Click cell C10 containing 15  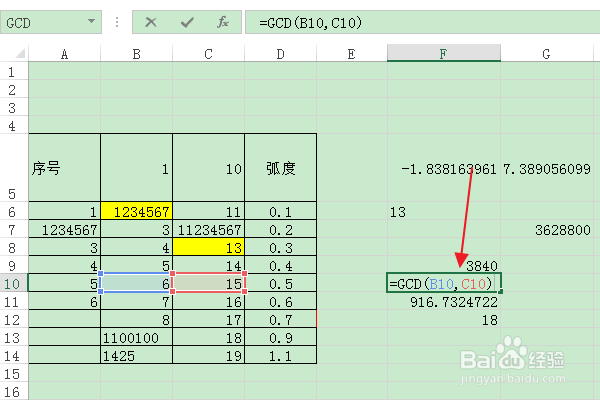pyautogui.click(x=209, y=283)
